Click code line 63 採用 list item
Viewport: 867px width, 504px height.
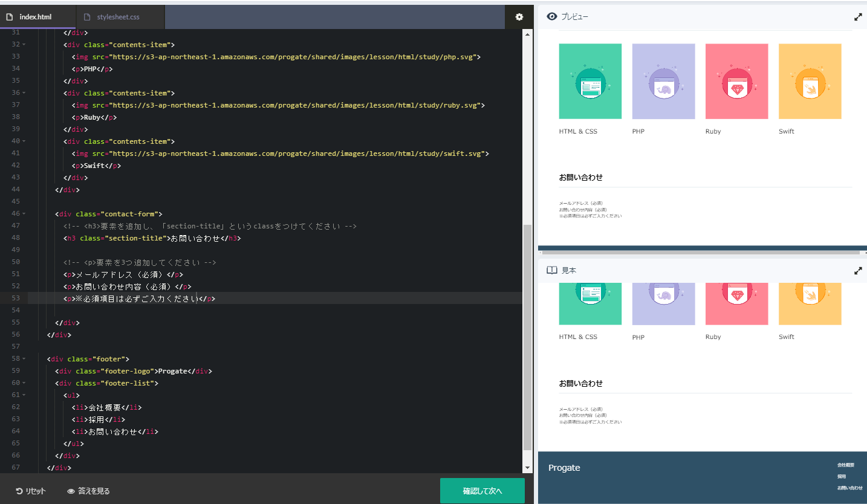pyautogui.click(x=99, y=419)
